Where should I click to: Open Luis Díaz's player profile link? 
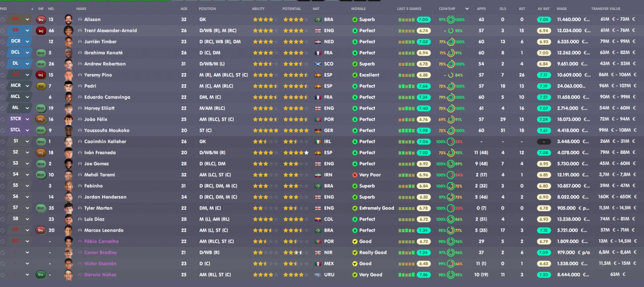(x=96, y=219)
